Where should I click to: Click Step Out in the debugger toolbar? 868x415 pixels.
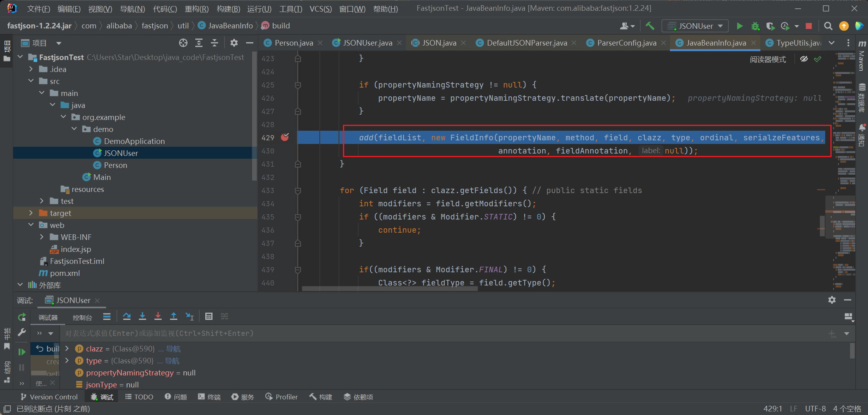pyautogui.click(x=174, y=316)
